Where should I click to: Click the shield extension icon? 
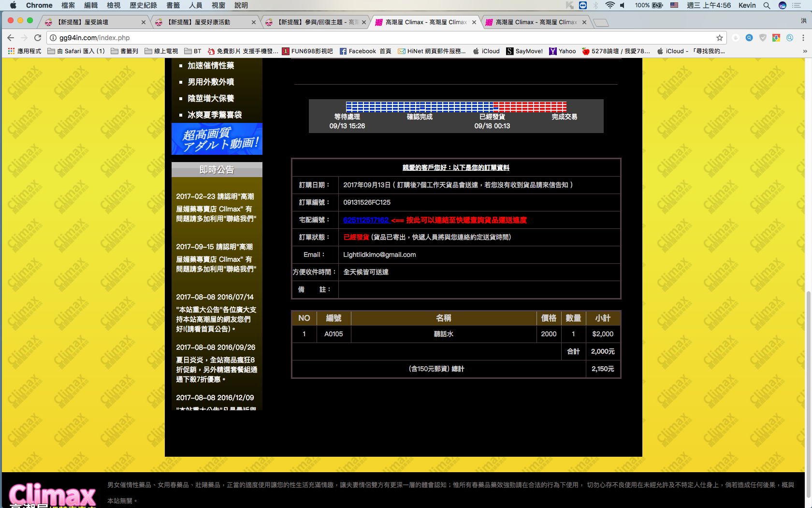coord(763,38)
